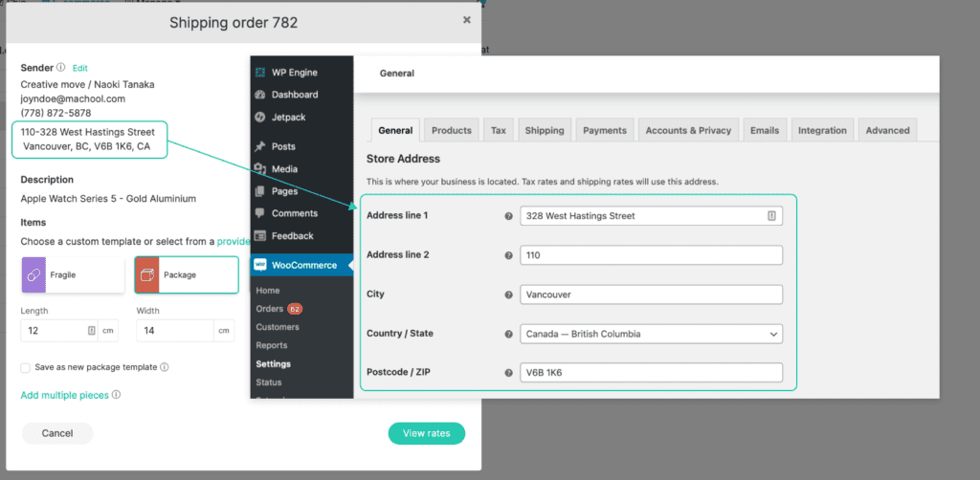Viewport: 980px width, 480px height.
Task: Click the Pages icon in sidebar
Action: [x=260, y=191]
